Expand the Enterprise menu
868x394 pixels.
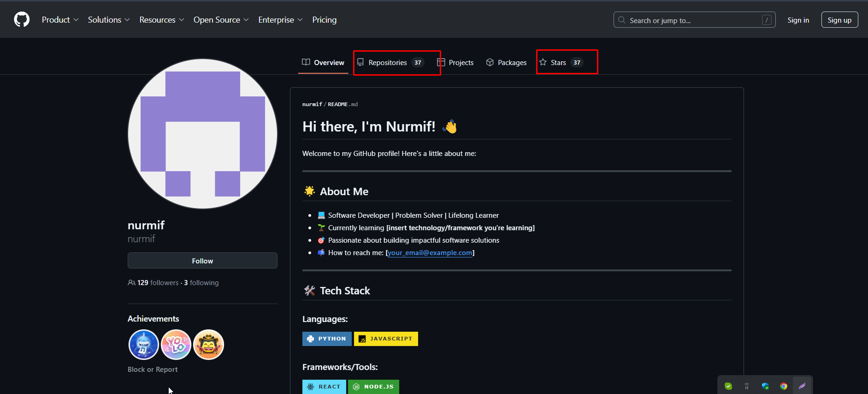(x=280, y=20)
